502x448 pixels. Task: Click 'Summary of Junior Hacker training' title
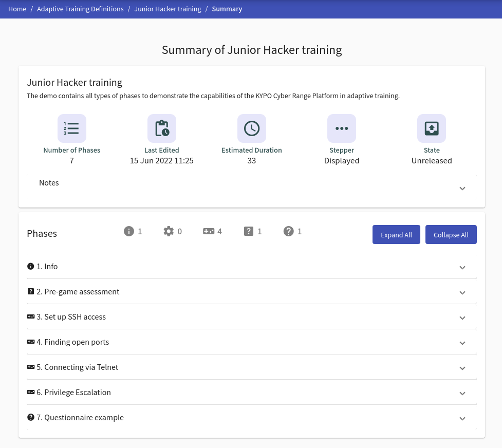(x=252, y=50)
